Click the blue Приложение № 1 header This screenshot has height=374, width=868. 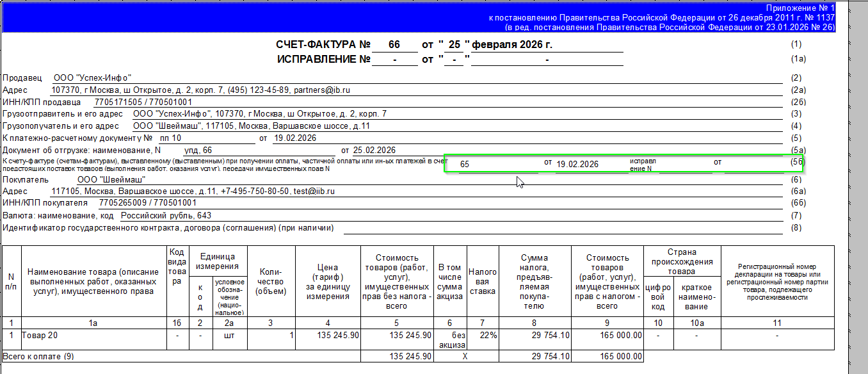(418, 17)
